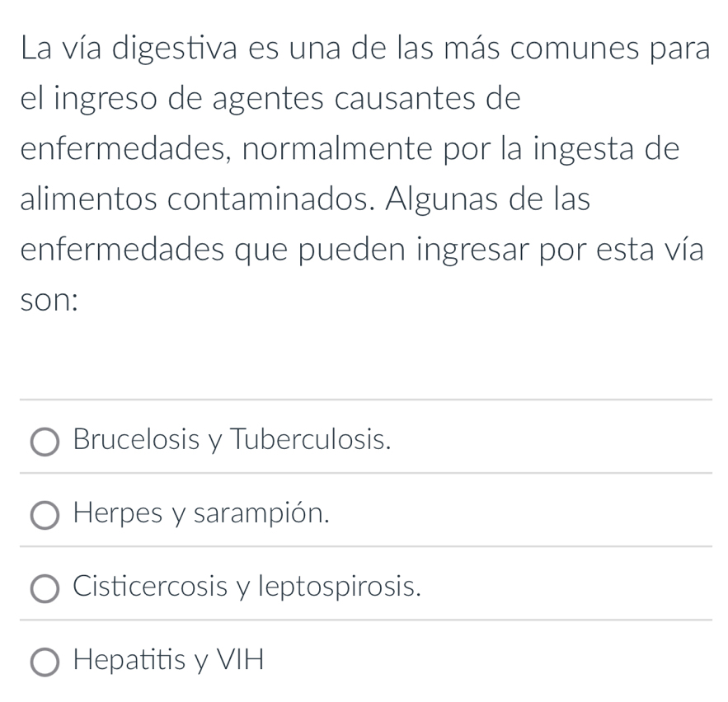Viewport: 728px width, 702px height.
Task: Click the "son:" text ending the question
Action: tap(48, 301)
